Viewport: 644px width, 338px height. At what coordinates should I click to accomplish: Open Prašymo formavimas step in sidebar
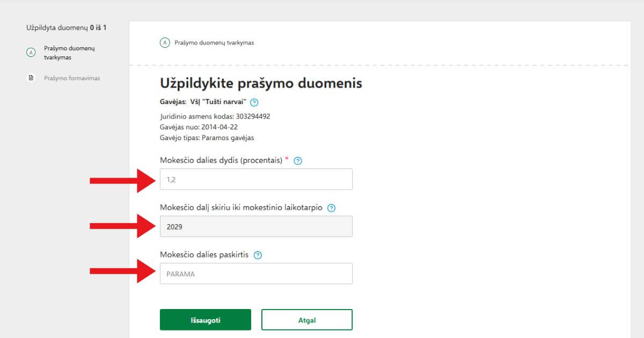pyautogui.click(x=72, y=78)
